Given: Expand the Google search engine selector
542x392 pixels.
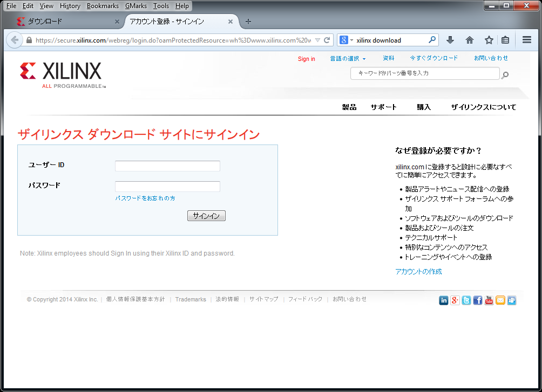Looking at the screenshot, I should (346, 40).
